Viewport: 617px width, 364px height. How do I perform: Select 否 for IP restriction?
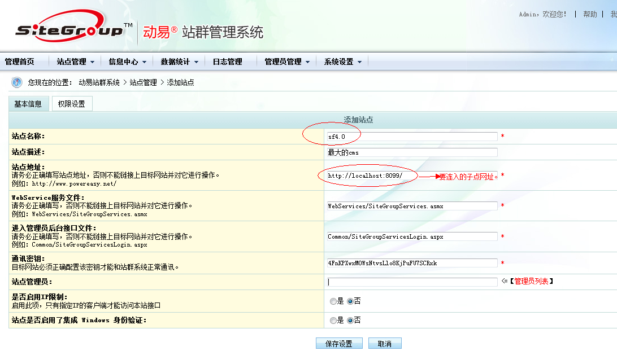click(x=350, y=301)
